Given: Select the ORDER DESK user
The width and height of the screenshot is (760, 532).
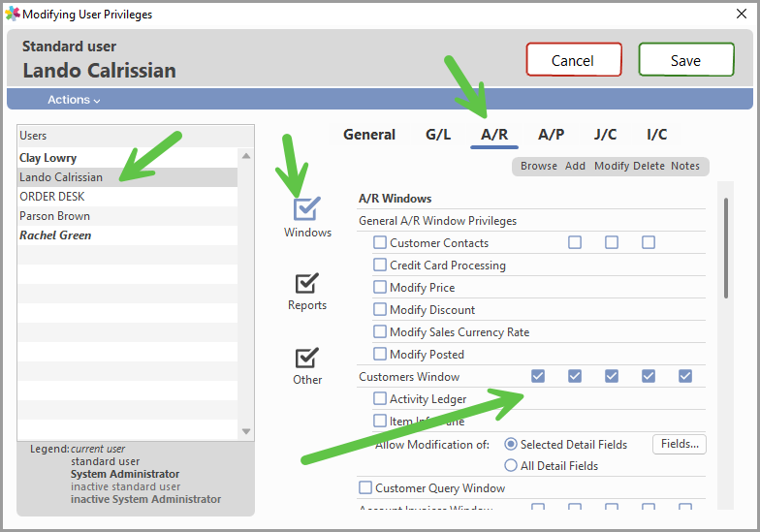Looking at the screenshot, I should [x=128, y=197].
